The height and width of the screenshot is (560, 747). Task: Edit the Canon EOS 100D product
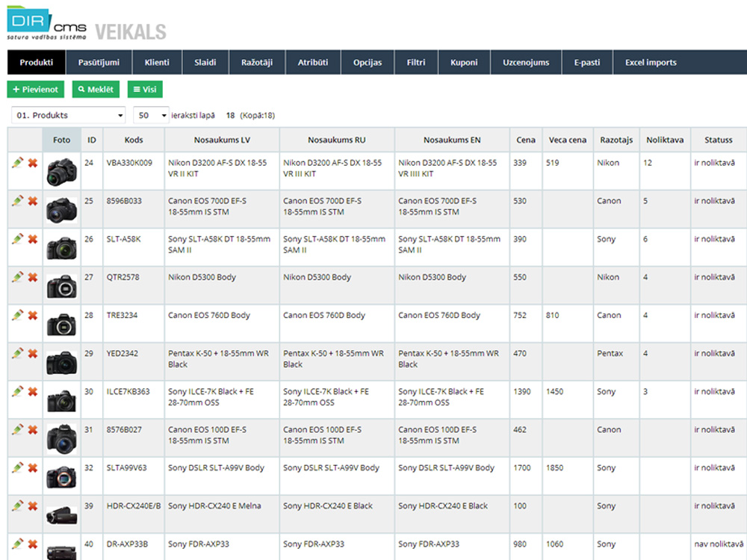18,429
